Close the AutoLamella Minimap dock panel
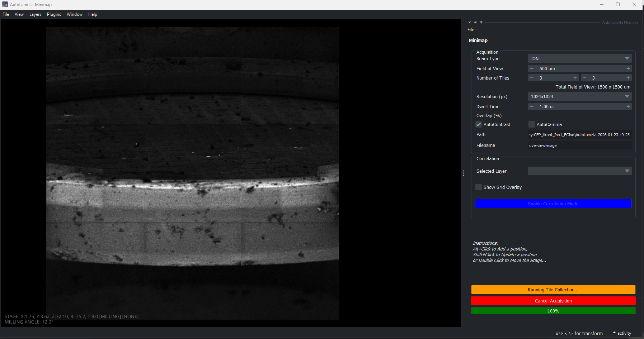Screen dimensions: 644x339 (470, 22)
